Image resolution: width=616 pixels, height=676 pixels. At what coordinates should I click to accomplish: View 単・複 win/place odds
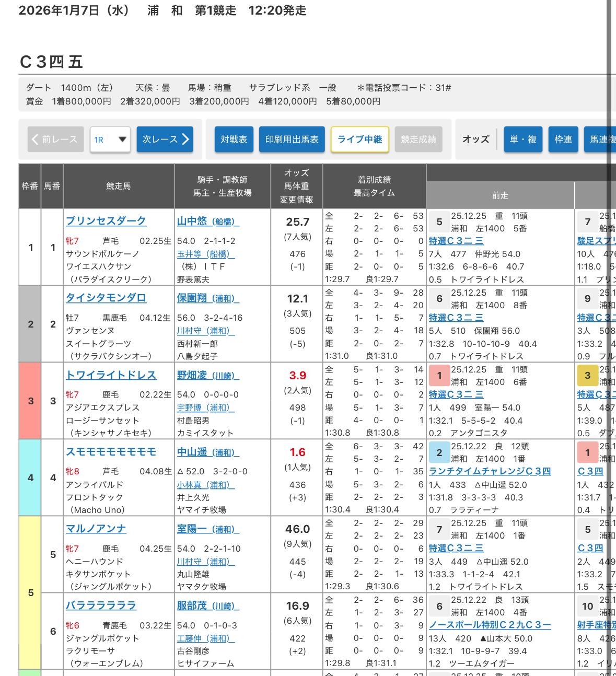tap(523, 139)
